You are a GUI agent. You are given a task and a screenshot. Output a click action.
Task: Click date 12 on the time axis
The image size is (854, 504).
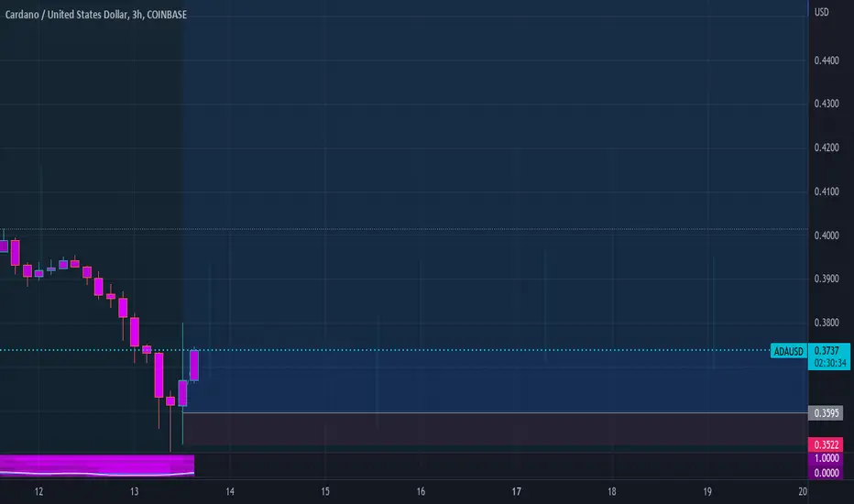click(x=38, y=491)
